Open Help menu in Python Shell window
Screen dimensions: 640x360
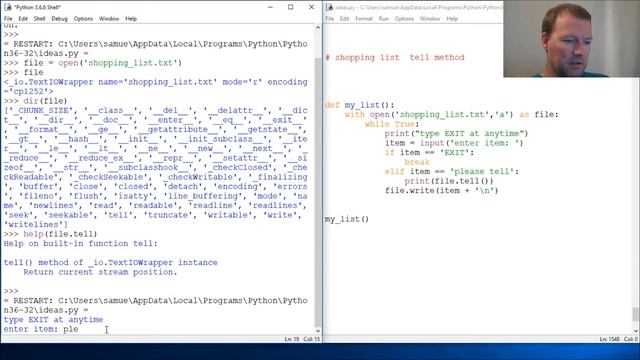[x=131, y=19]
